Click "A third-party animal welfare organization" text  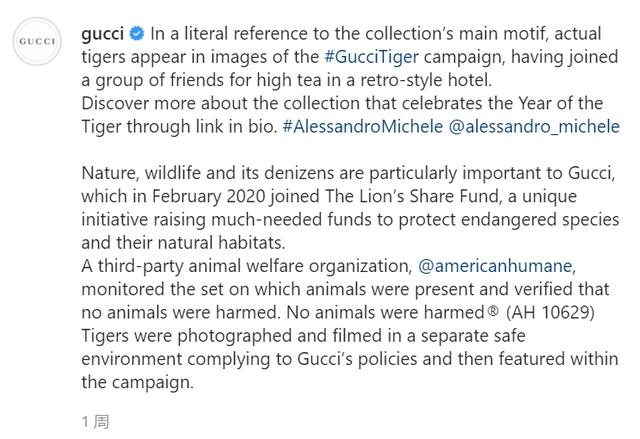coord(245,266)
